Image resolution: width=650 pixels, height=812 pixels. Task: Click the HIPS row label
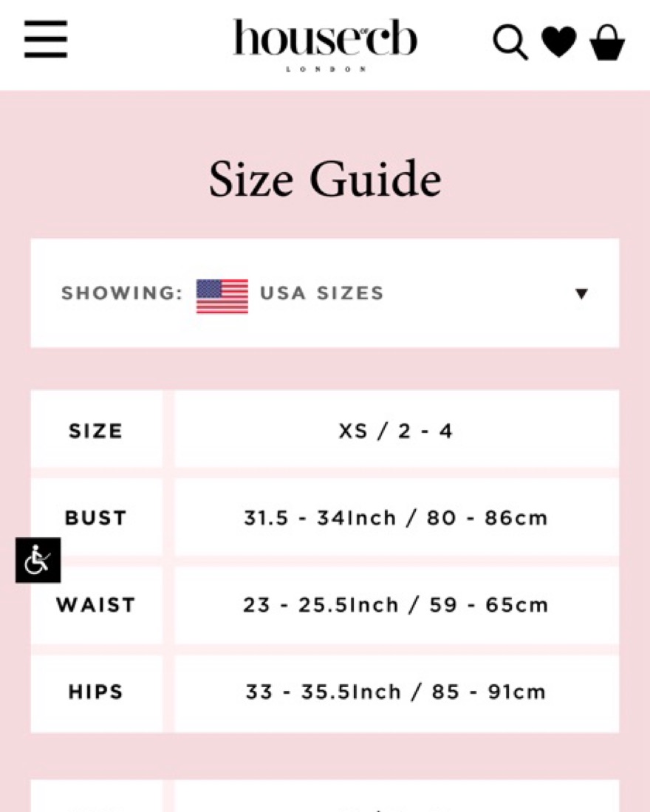[x=95, y=692]
